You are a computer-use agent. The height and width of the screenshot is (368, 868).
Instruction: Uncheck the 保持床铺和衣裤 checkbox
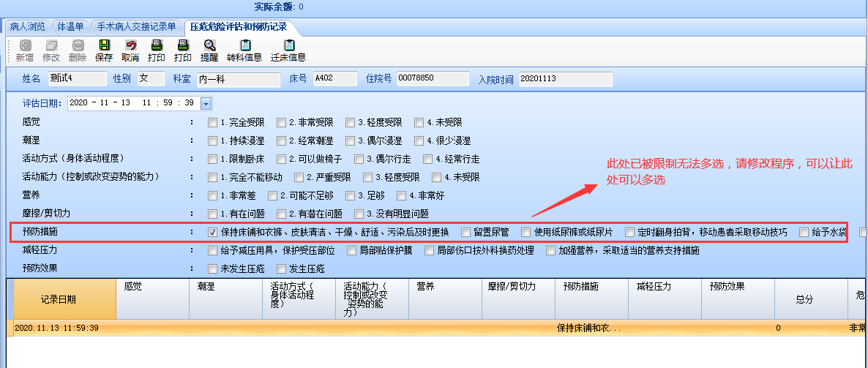(212, 232)
